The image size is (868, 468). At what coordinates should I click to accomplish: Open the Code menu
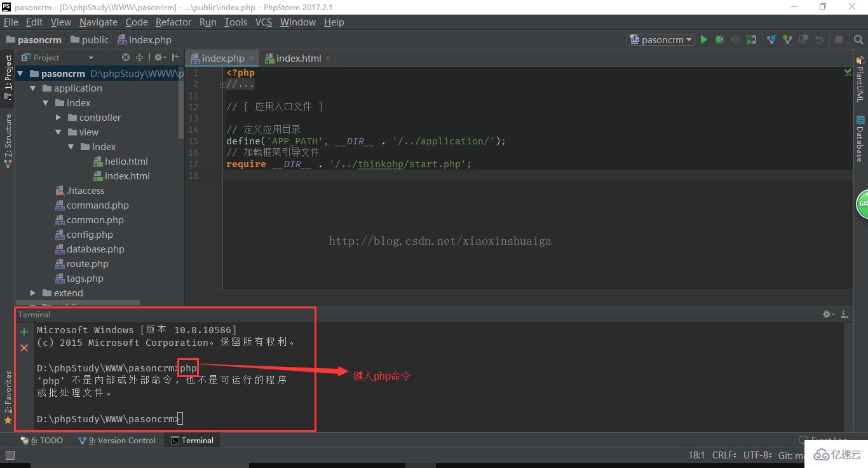pos(137,22)
